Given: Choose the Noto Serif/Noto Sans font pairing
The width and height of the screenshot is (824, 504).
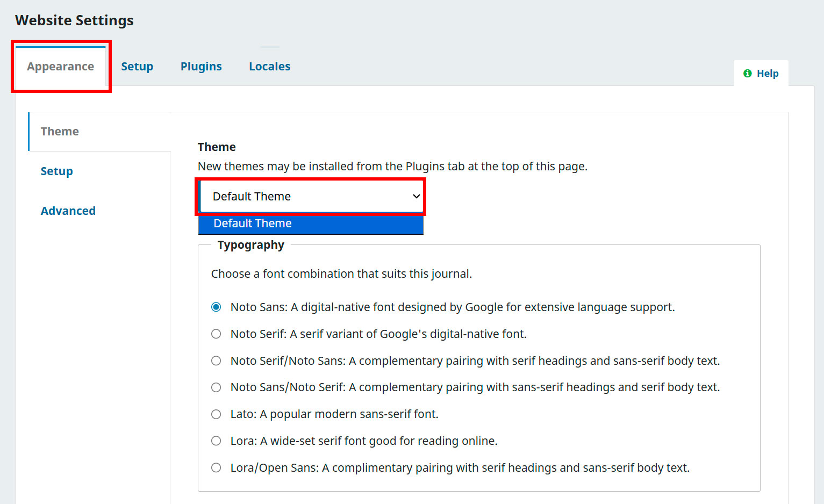Looking at the screenshot, I should coord(216,361).
